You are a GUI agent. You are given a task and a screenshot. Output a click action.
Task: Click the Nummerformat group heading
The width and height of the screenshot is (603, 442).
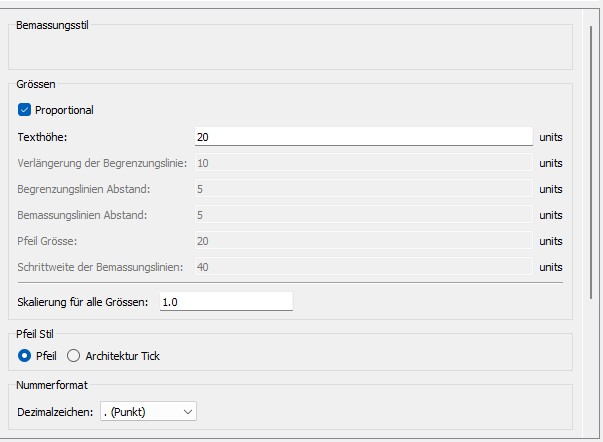coord(49,385)
